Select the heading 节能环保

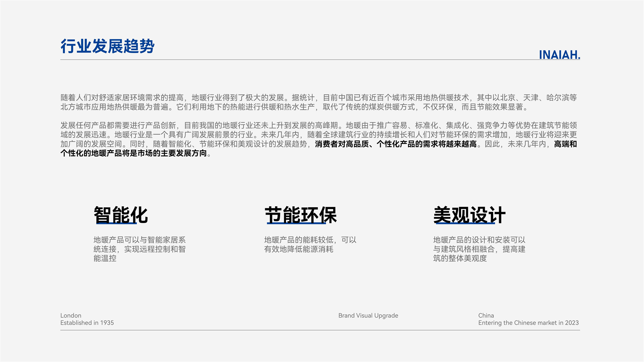[301, 215]
